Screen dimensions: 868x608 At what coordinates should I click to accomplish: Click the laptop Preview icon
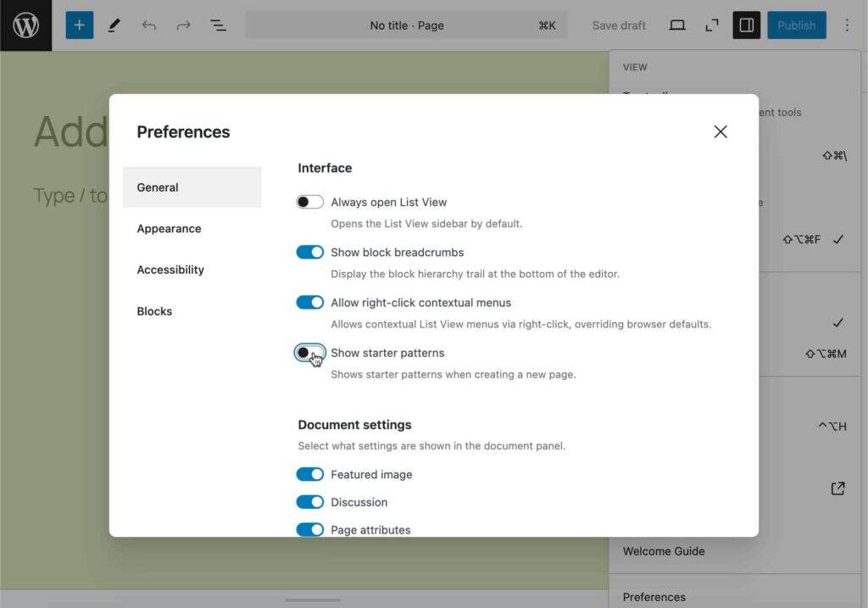[x=677, y=25]
